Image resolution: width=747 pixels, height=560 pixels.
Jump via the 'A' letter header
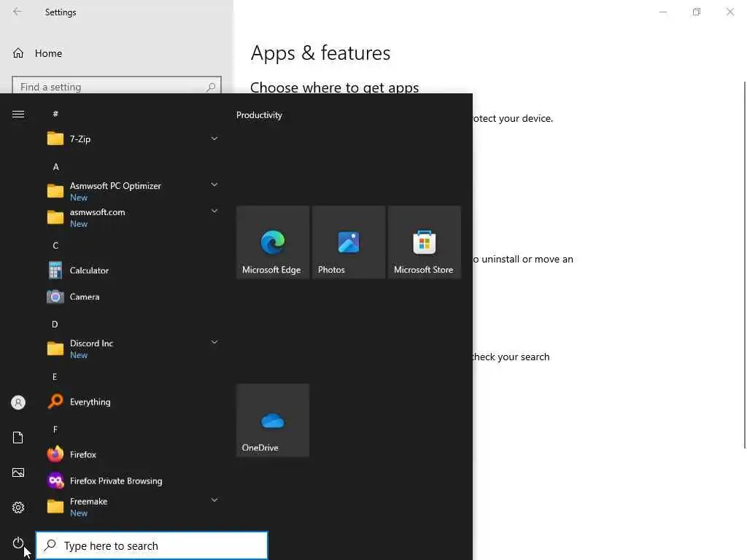55,167
